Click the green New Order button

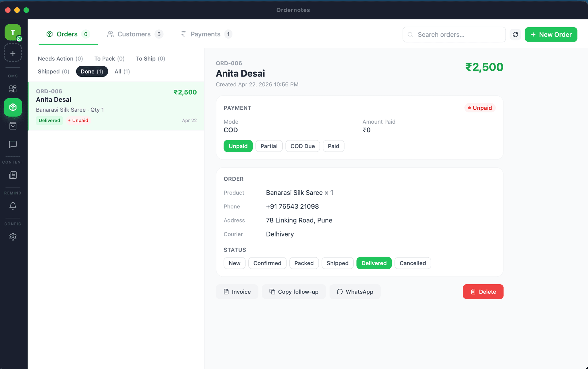551,35
